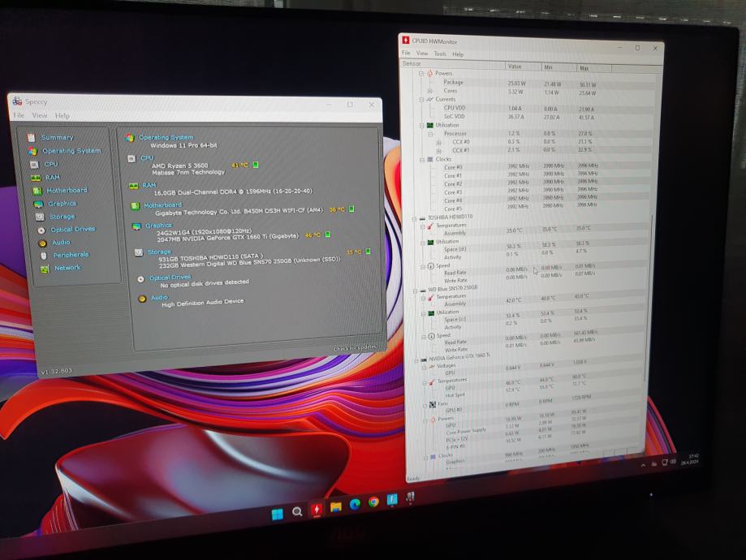Launch Microsoft Edge from the taskbar
This screenshot has width=746, height=560.
click(x=355, y=504)
